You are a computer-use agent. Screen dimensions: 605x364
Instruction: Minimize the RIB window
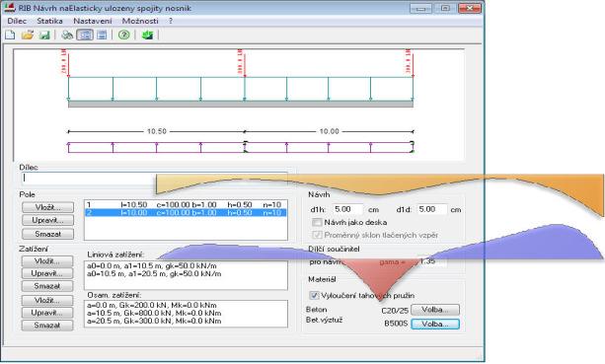[420, 8]
